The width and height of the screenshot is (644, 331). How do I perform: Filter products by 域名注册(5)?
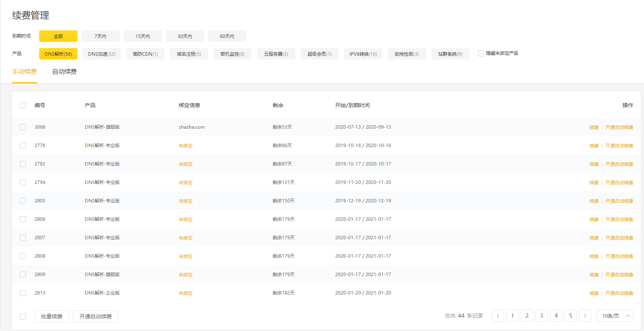[189, 54]
